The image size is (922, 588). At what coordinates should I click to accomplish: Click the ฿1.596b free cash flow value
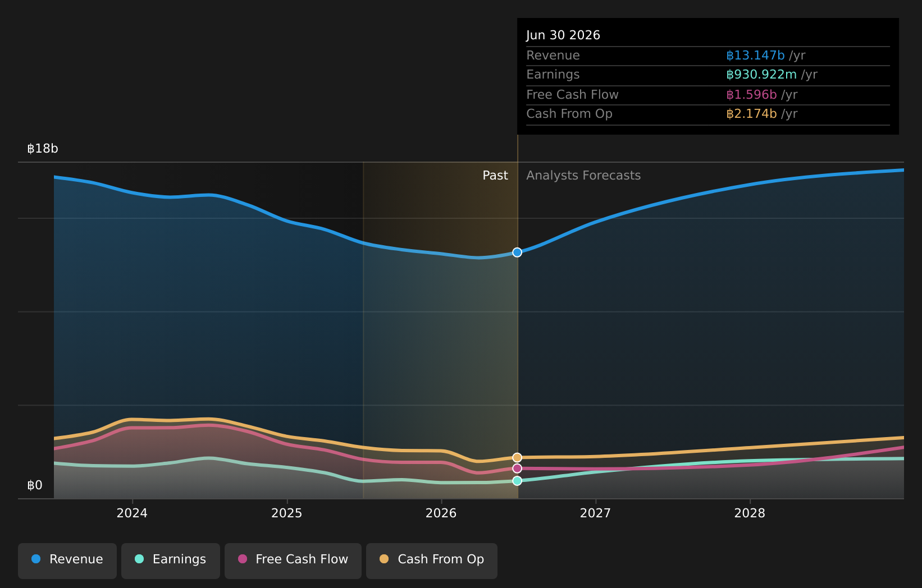pos(751,95)
